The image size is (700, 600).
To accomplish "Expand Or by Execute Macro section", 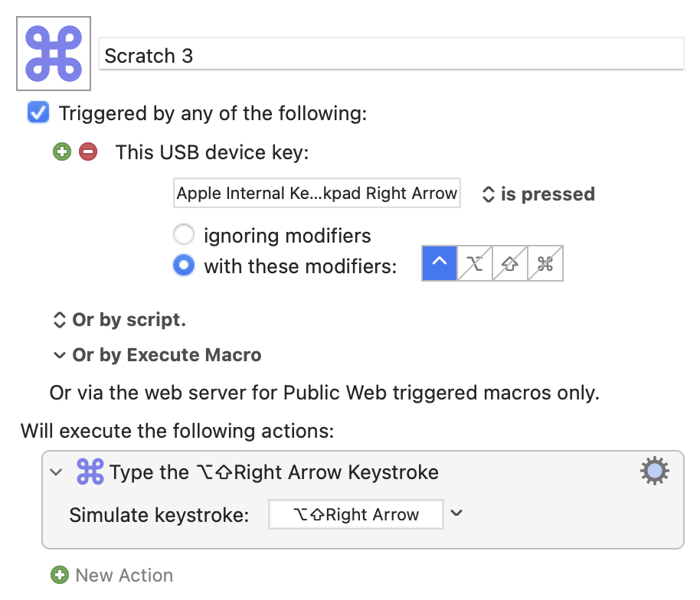I will pos(59,355).
